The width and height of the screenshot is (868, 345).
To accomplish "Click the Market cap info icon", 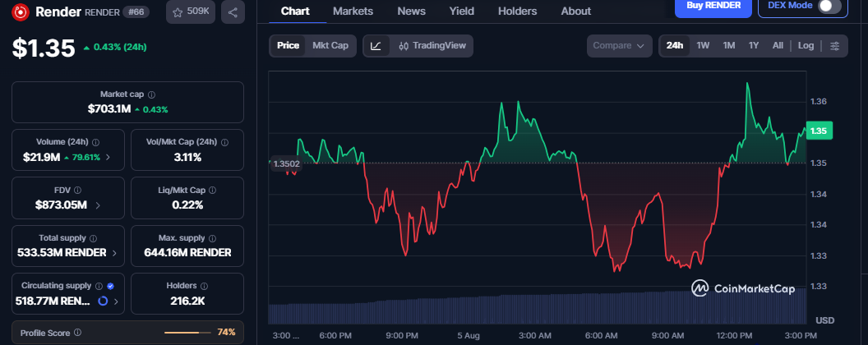I will pos(152,94).
